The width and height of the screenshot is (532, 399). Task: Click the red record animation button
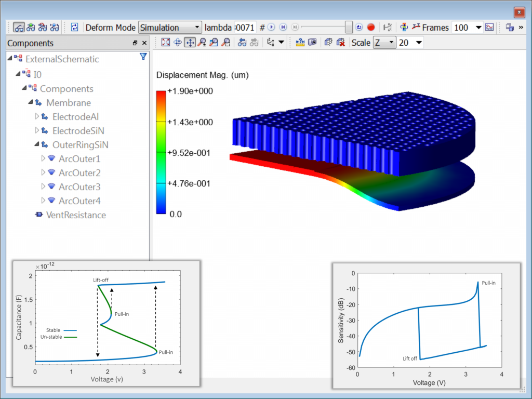point(371,27)
